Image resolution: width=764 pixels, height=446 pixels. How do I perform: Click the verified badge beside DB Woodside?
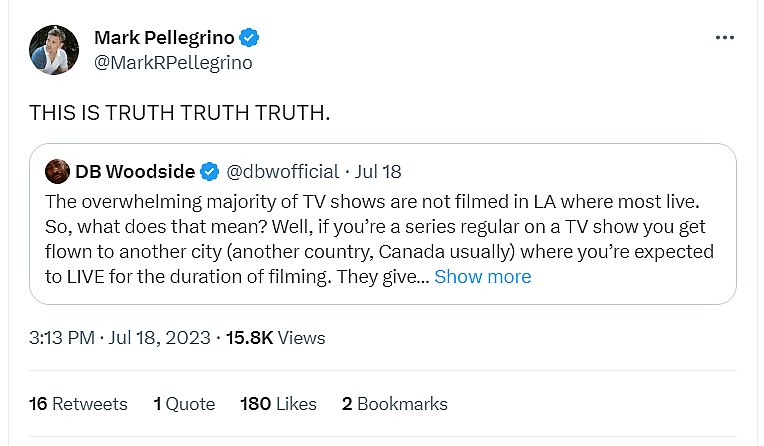(x=210, y=171)
